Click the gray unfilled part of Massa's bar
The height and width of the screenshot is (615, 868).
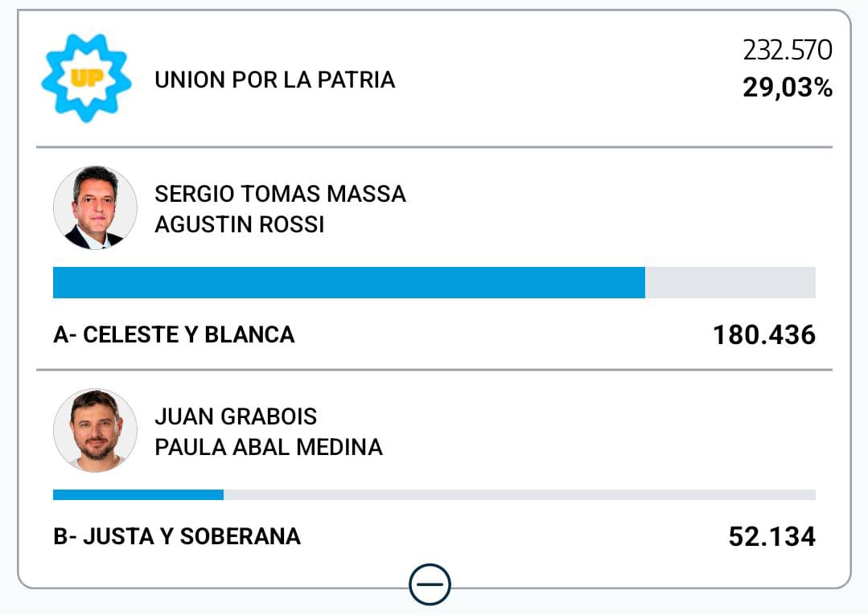click(x=730, y=283)
